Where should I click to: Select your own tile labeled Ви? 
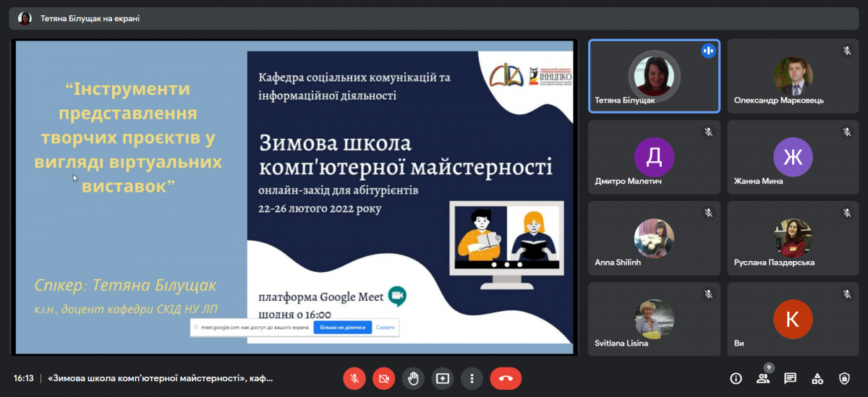(793, 319)
